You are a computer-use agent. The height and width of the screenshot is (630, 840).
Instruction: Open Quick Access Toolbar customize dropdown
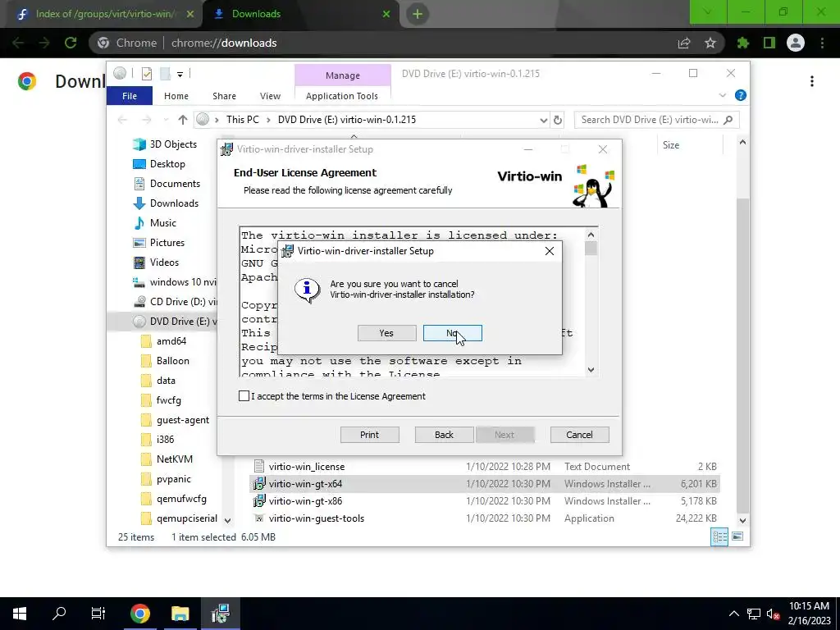pos(180,75)
